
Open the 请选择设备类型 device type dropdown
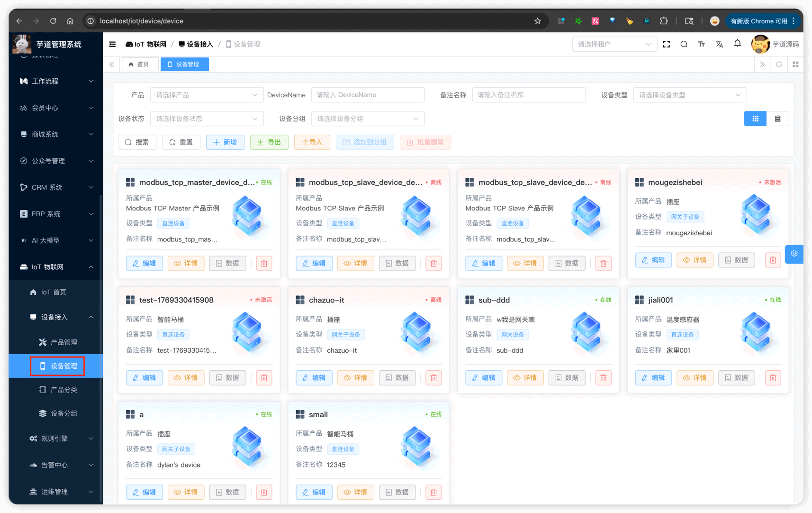click(x=689, y=95)
